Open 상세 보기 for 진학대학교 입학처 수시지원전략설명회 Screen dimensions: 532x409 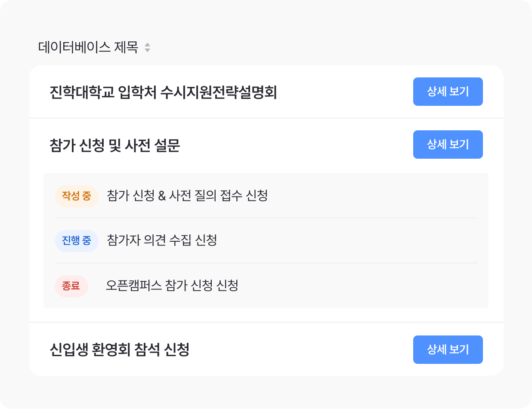click(x=448, y=92)
